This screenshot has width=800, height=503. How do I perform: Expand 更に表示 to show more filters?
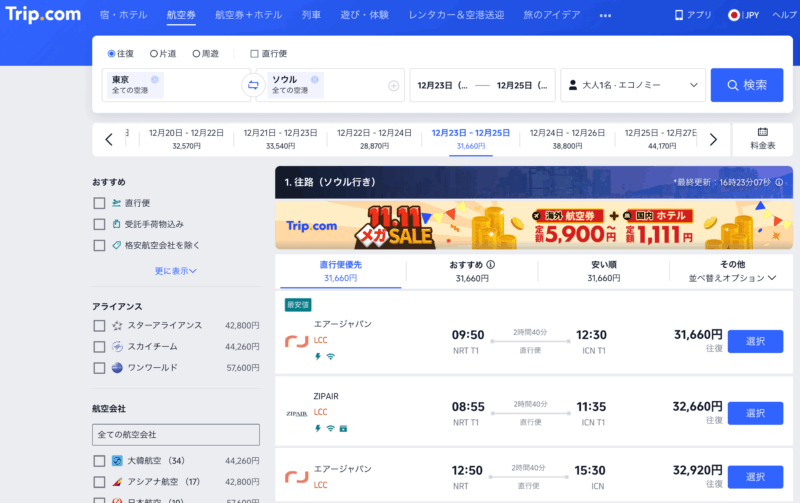tap(176, 271)
